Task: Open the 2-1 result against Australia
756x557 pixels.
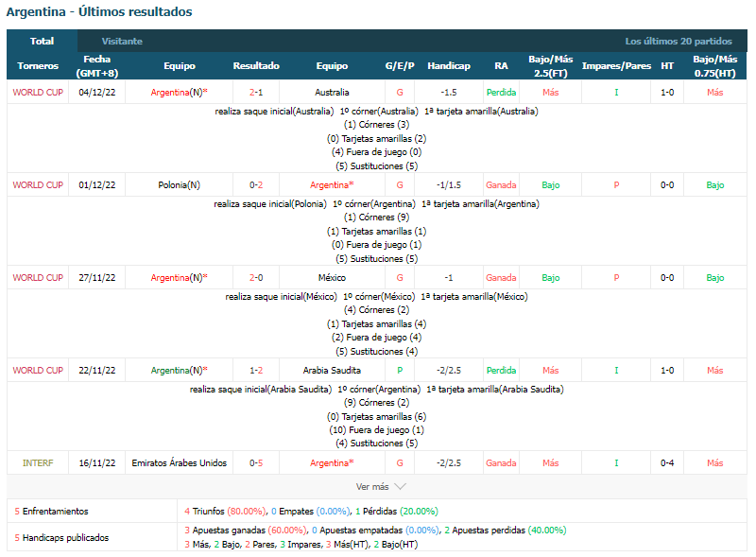Action: coord(256,92)
